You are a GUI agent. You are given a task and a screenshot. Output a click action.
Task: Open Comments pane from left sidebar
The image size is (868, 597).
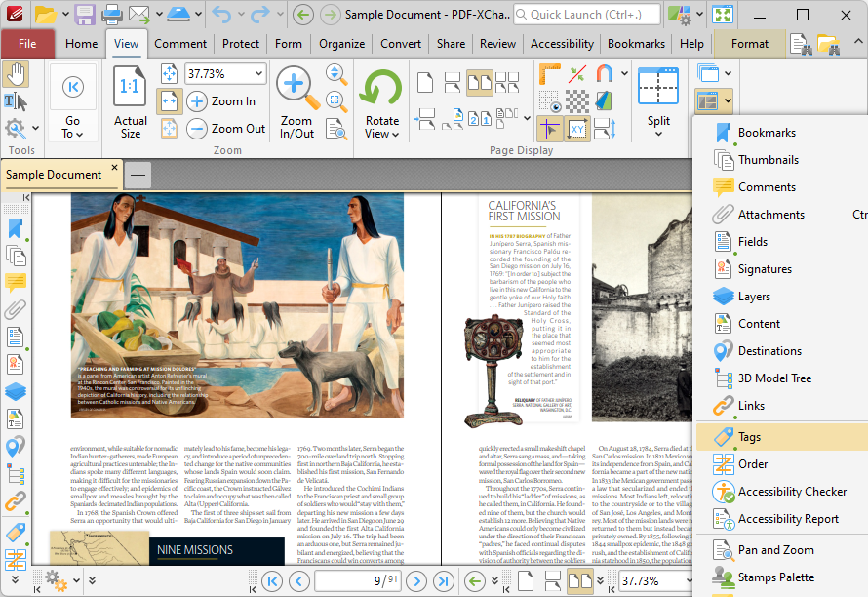[x=16, y=283]
